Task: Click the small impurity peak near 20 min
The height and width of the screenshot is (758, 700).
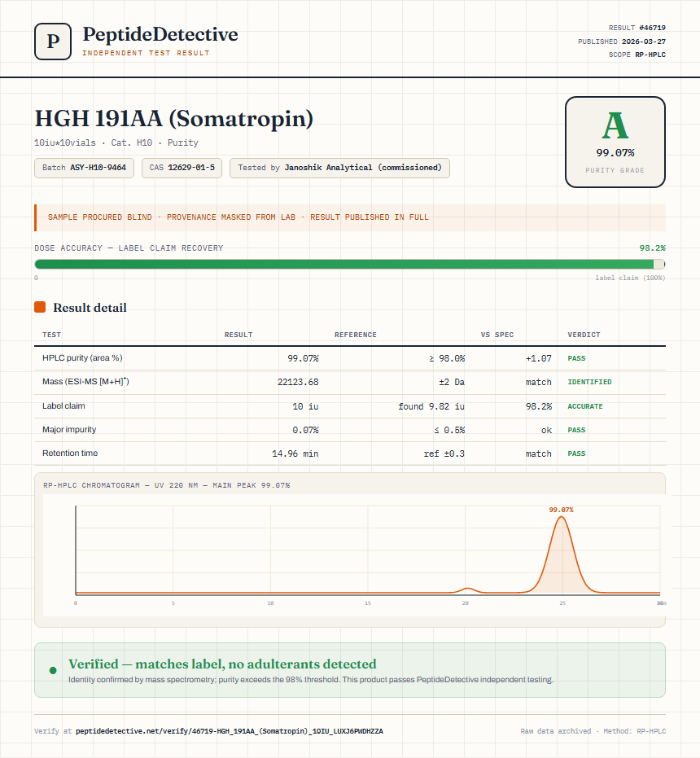Action: pyautogui.click(x=467, y=589)
